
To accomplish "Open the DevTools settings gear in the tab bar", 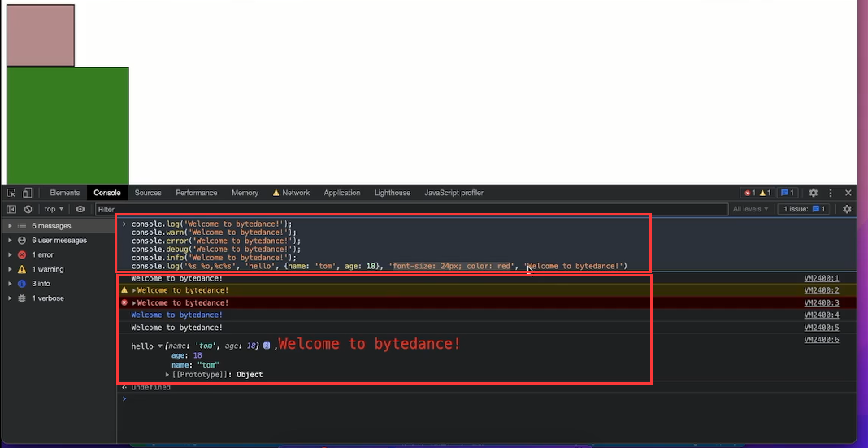I will 814,193.
